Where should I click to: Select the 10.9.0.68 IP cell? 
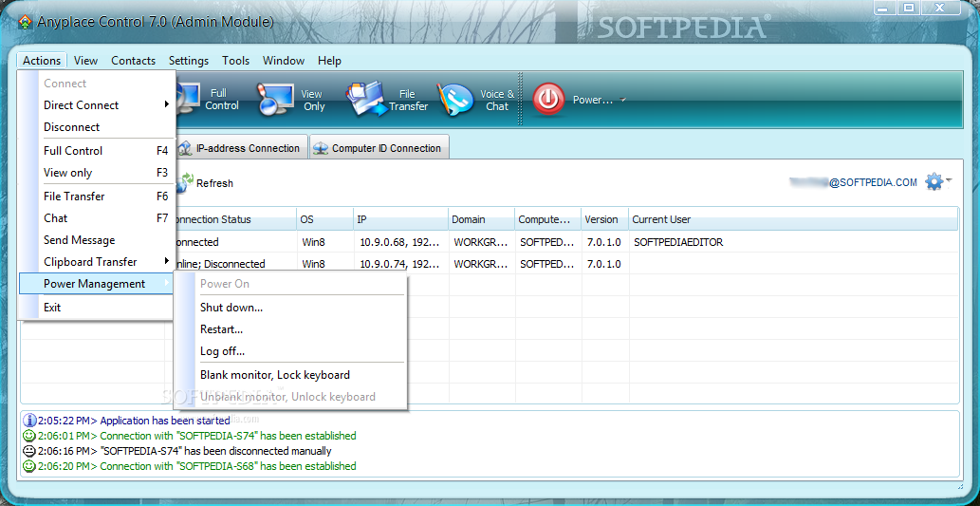400,242
